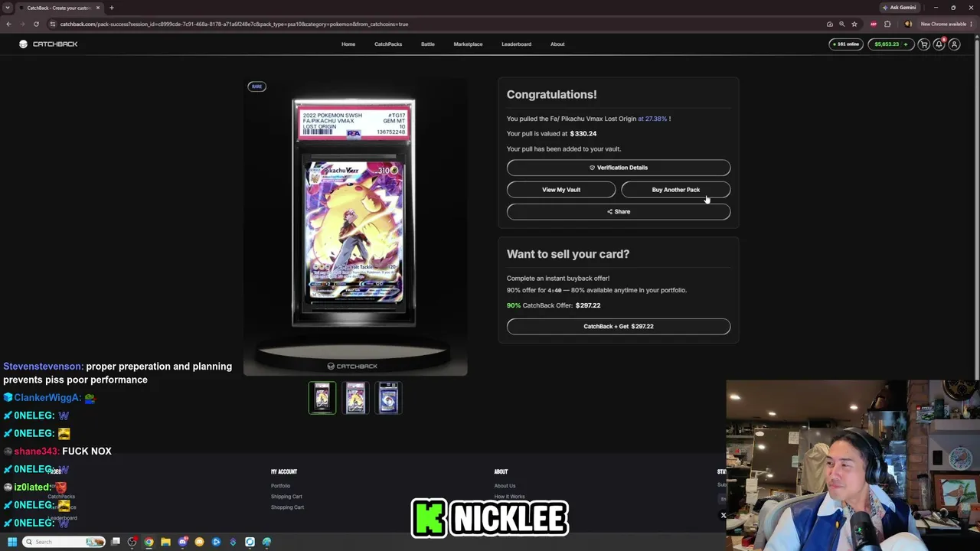Click the Congratulations! heading

pos(551,95)
